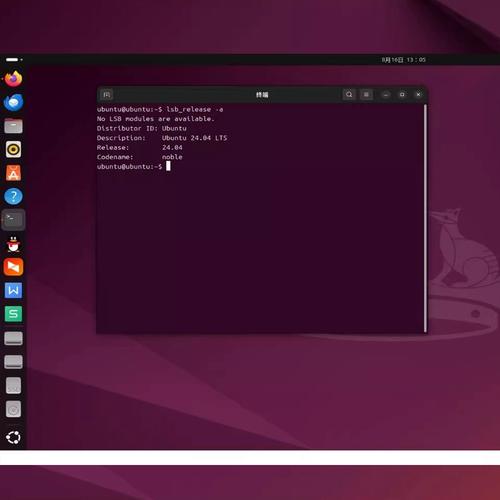The image size is (500, 500).
Task: Click the 'Release: 24.04' line
Action: (x=139, y=147)
